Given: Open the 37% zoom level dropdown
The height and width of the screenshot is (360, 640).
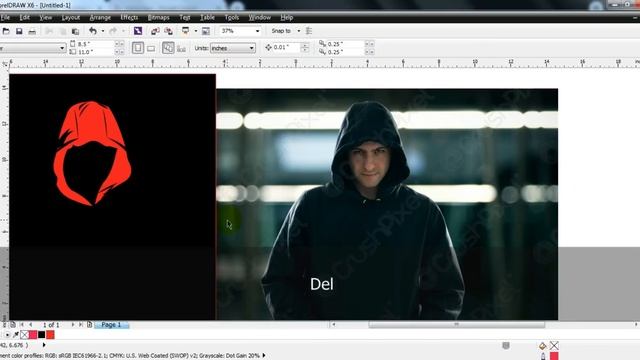Looking at the screenshot, I should click(x=258, y=31).
